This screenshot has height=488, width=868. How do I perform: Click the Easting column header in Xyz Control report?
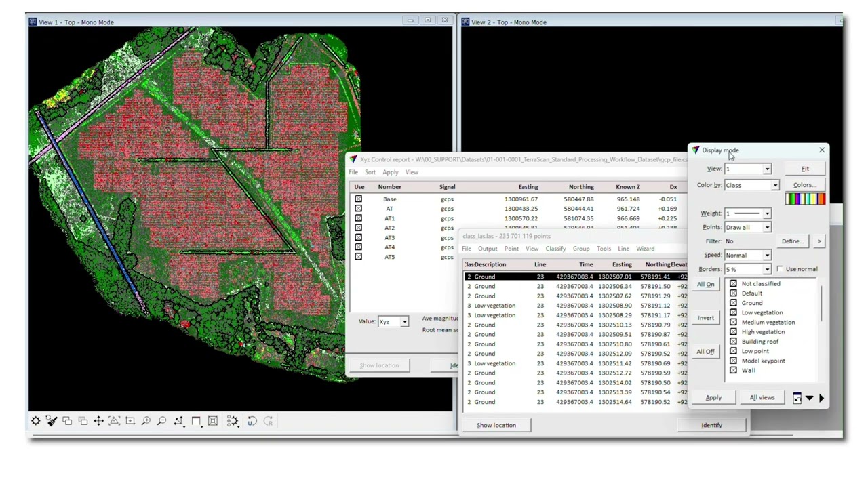pyautogui.click(x=528, y=187)
